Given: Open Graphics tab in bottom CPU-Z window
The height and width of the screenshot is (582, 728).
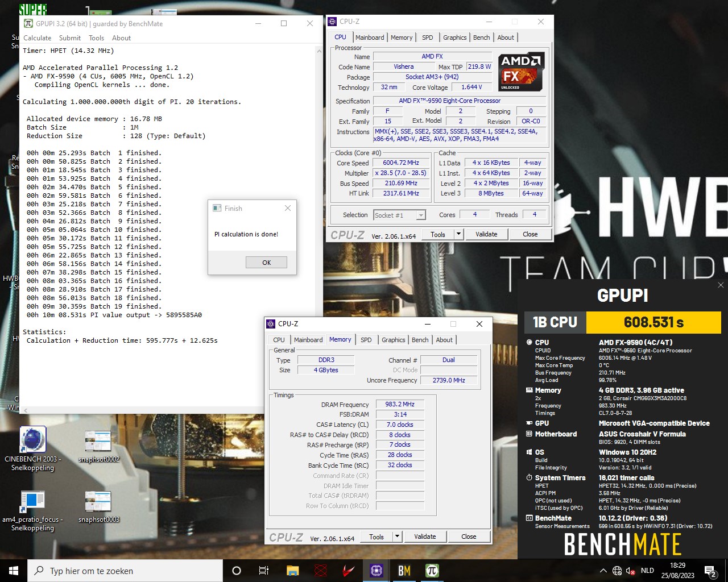Looking at the screenshot, I should [x=394, y=340].
